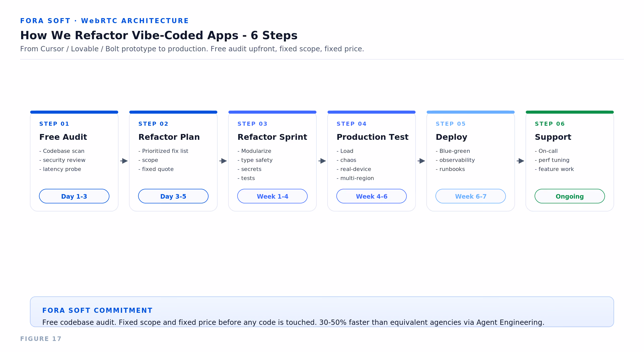Click the FIGURE 17 caption
The height and width of the screenshot is (352, 644).
point(41,339)
